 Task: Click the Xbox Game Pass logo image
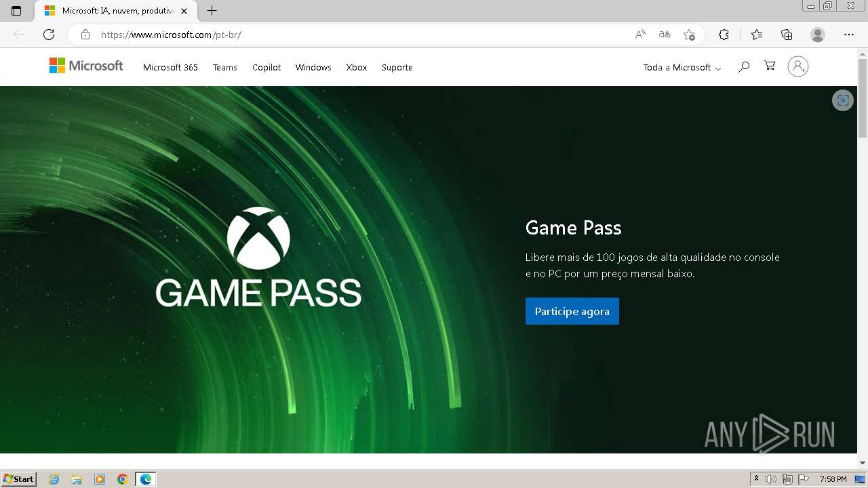[x=258, y=257]
